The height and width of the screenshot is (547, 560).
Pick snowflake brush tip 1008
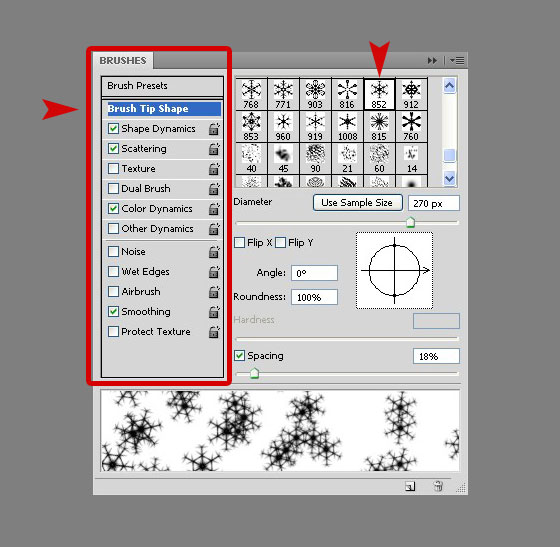click(347, 126)
